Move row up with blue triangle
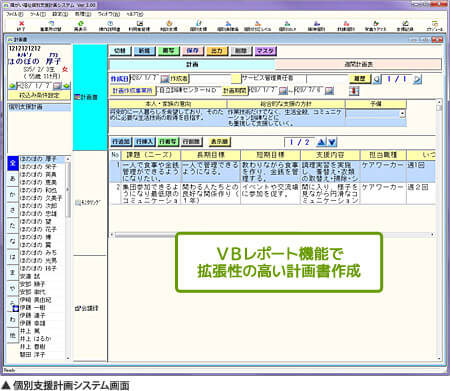Viewport: 450px width, 391px height. pyautogui.click(x=321, y=142)
